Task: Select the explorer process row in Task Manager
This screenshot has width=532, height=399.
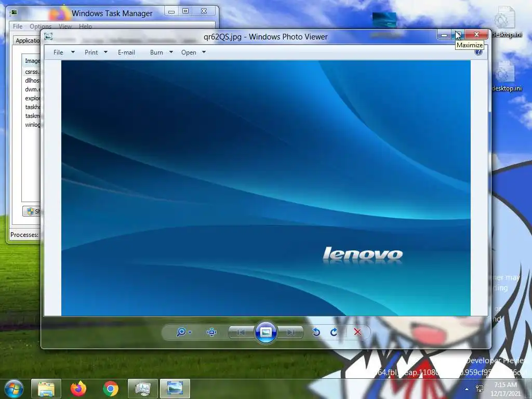Action: pos(32,98)
